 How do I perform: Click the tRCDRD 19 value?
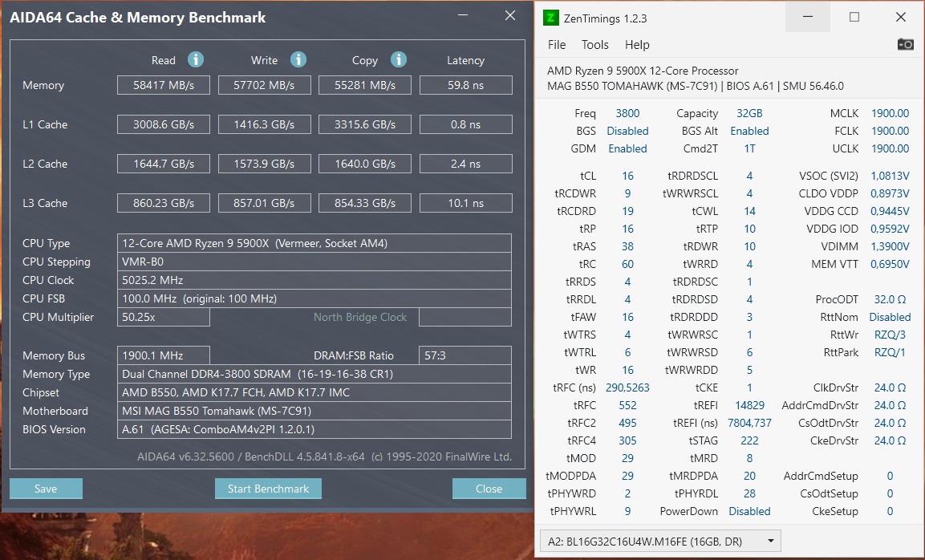[x=627, y=211]
